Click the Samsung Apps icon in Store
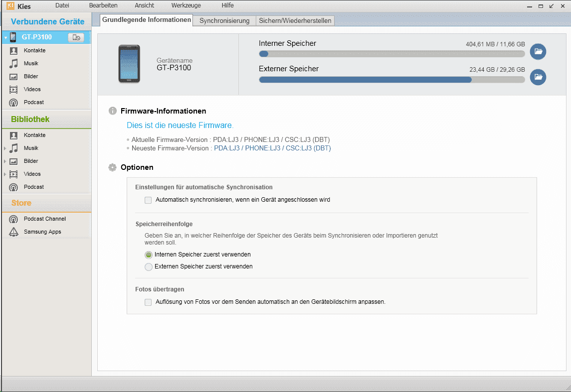The height and width of the screenshot is (392, 571). point(13,232)
